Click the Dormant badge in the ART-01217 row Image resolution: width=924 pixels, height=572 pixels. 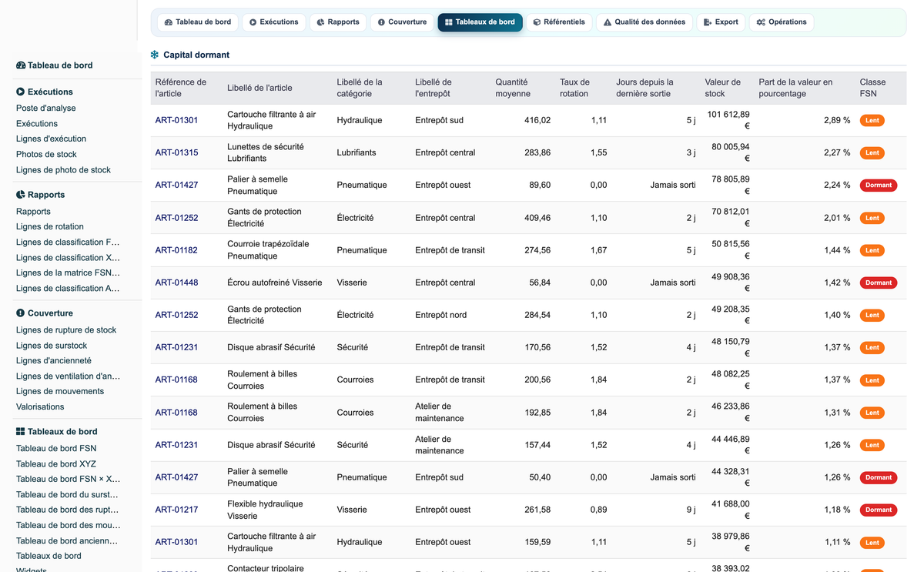click(x=879, y=510)
